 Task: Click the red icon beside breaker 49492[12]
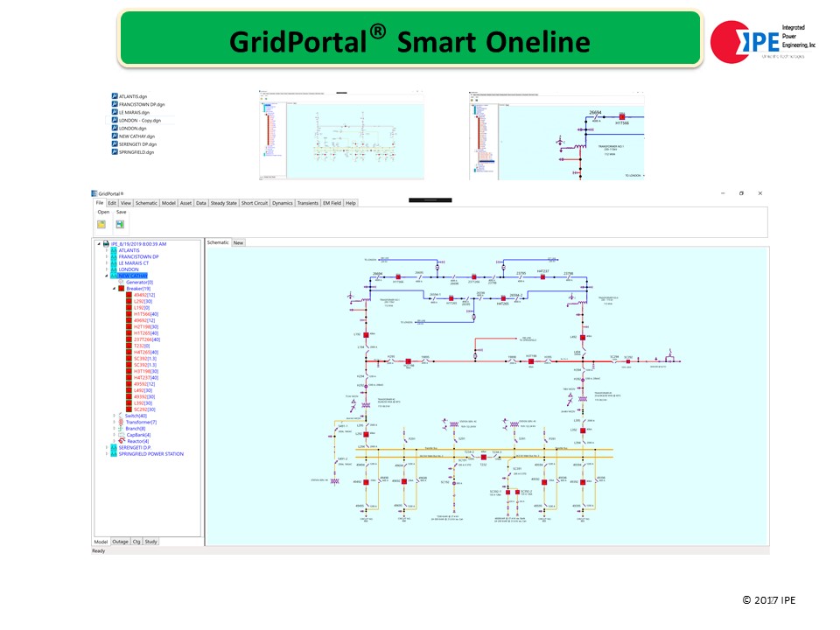click(x=129, y=295)
